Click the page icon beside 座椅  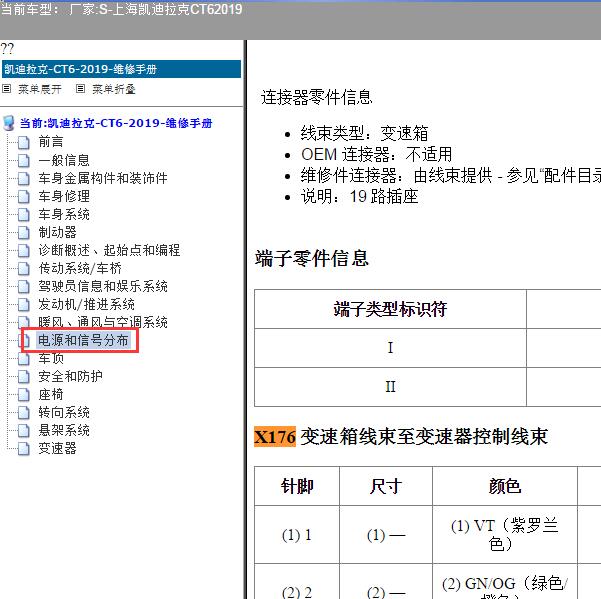[x=24, y=394]
